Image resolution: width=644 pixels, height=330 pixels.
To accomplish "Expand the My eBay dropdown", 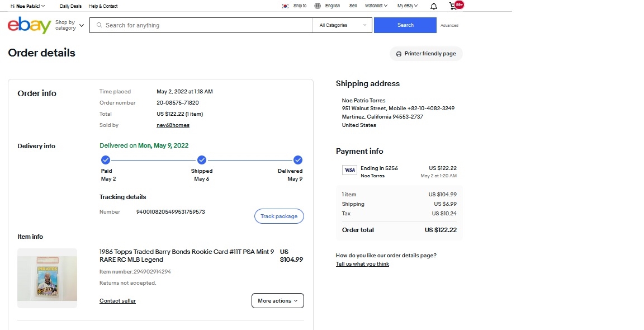I will [x=408, y=6].
